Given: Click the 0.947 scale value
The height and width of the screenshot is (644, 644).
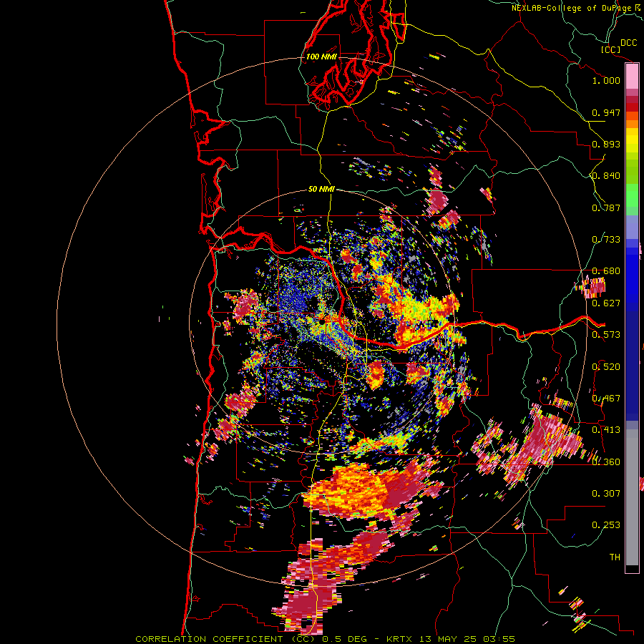Looking at the screenshot, I should (x=606, y=112).
